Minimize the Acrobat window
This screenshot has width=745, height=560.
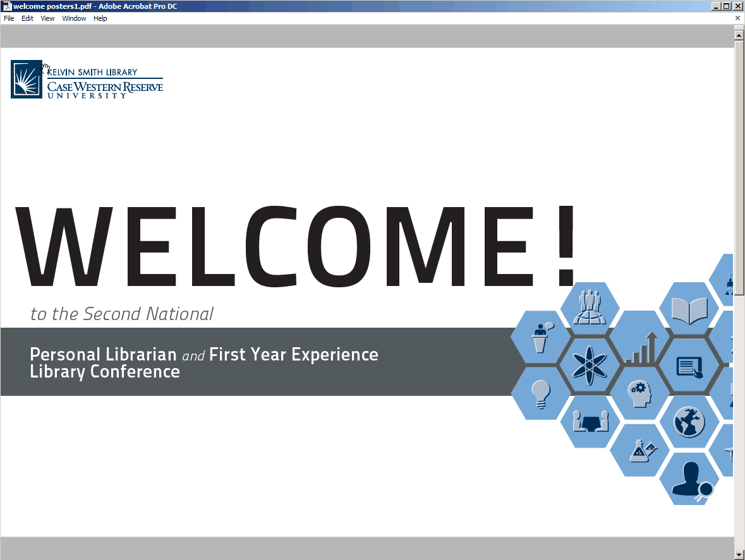[716, 6]
